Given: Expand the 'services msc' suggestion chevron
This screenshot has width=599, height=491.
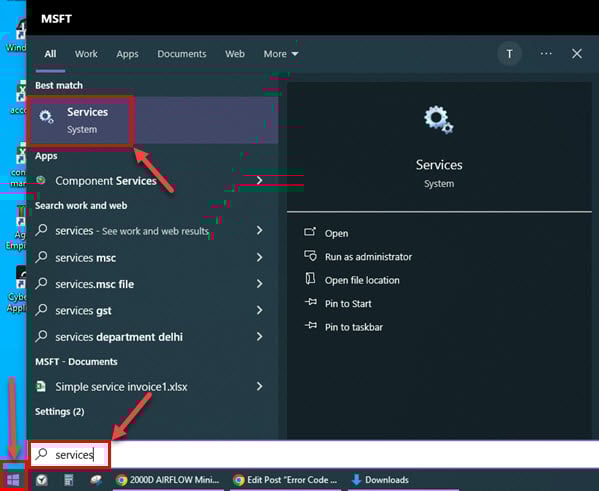Looking at the screenshot, I should [260, 257].
